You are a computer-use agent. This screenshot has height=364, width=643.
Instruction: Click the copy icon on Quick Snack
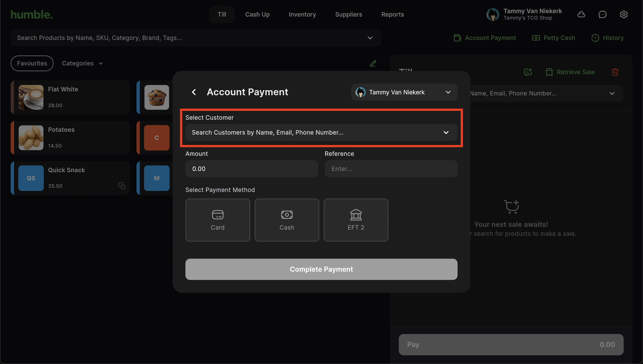pyautogui.click(x=122, y=186)
